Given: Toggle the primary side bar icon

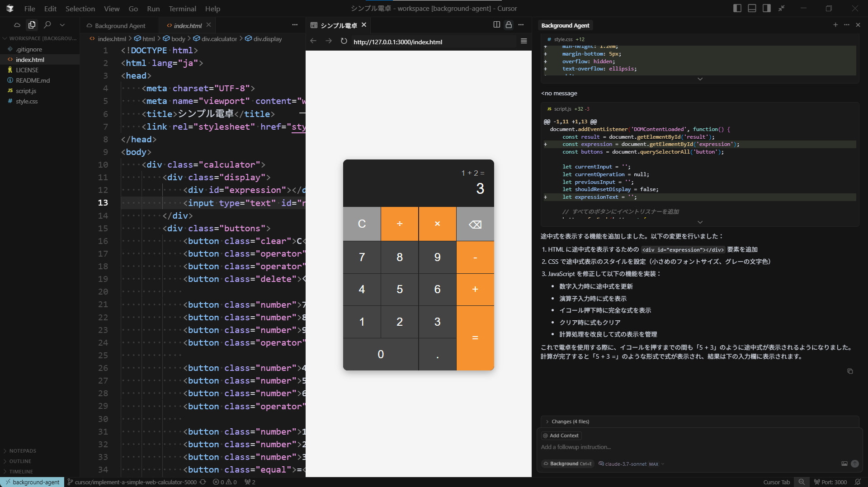Looking at the screenshot, I should (x=736, y=8).
